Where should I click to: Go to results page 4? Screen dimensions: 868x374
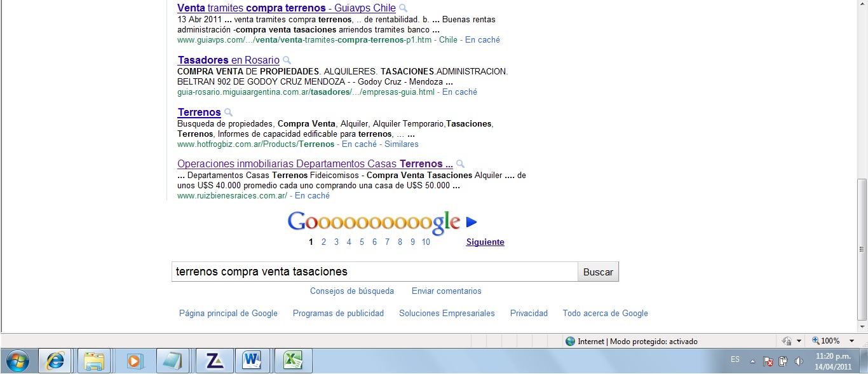349,242
